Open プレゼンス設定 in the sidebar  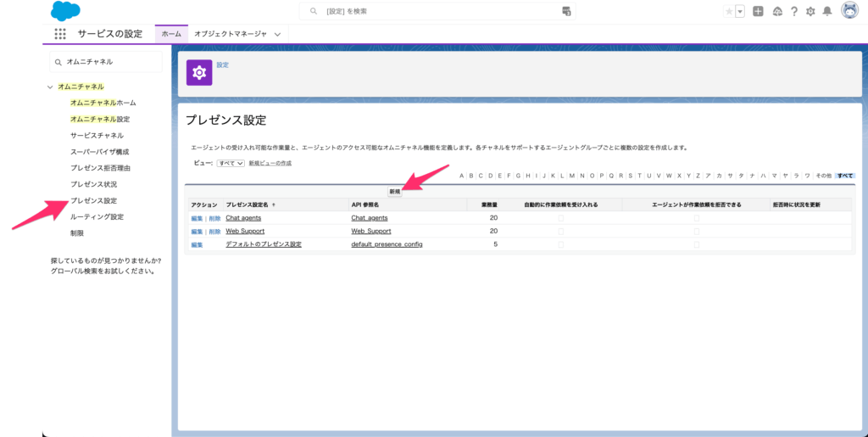pos(93,200)
